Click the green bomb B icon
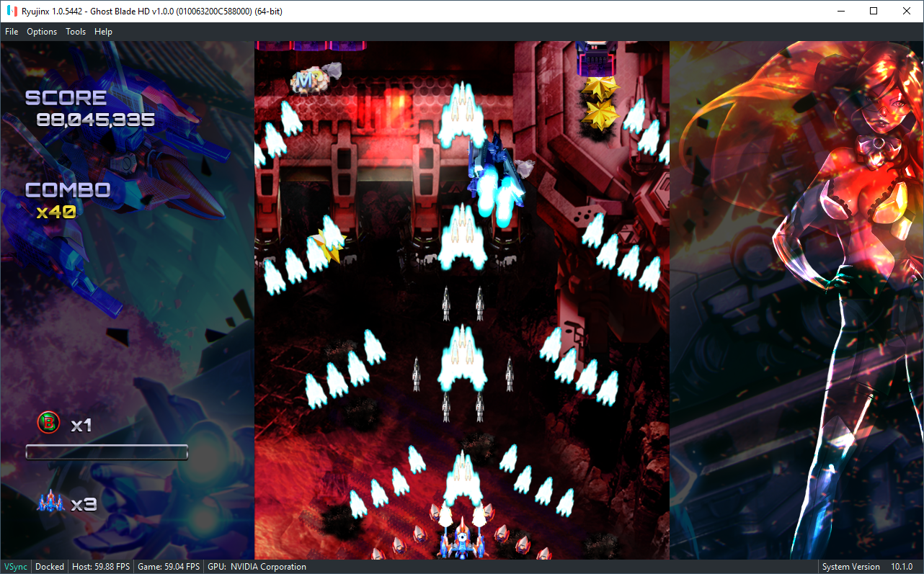The width and height of the screenshot is (924, 574). 49,423
